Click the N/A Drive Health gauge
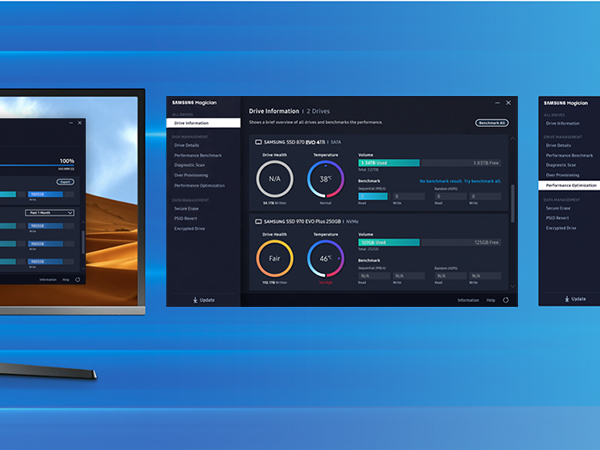Viewport: 600px width, 450px height. [275, 179]
